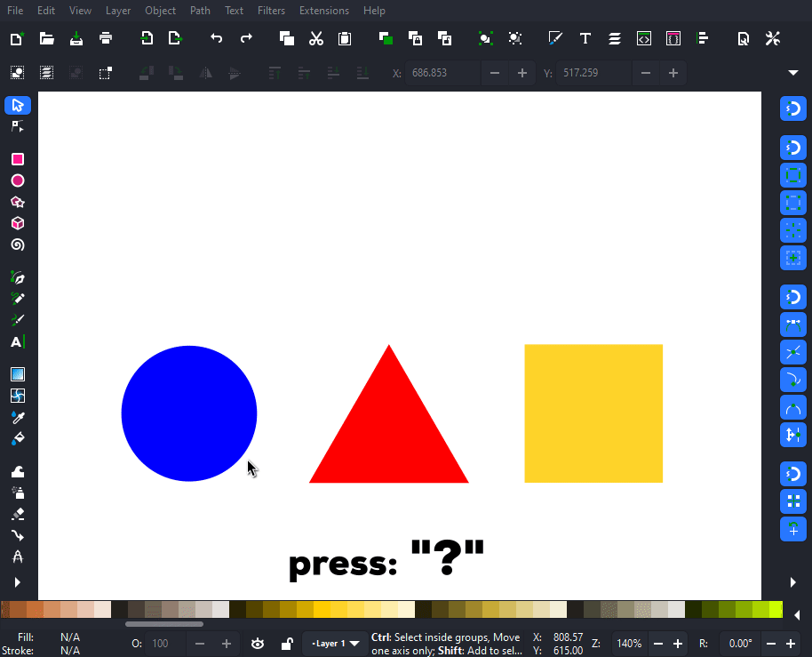The width and height of the screenshot is (812, 657).
Task: Choose the Eraser tool
Action: pos(18,514)
